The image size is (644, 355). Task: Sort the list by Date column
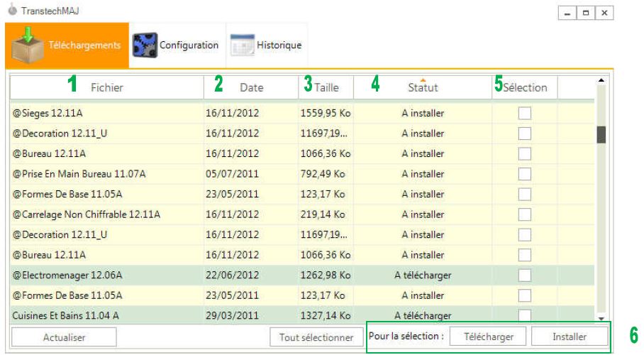tap(251, 88)
